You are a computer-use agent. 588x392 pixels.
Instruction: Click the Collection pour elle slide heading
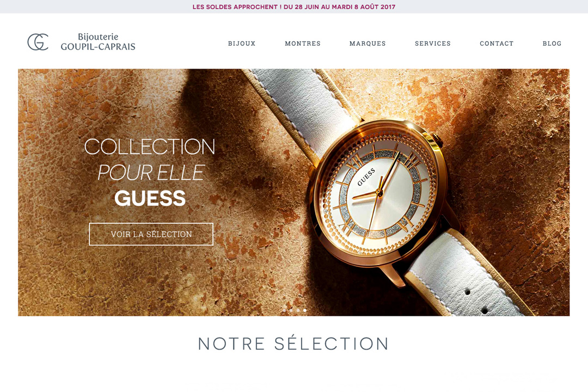click(150, 160)
